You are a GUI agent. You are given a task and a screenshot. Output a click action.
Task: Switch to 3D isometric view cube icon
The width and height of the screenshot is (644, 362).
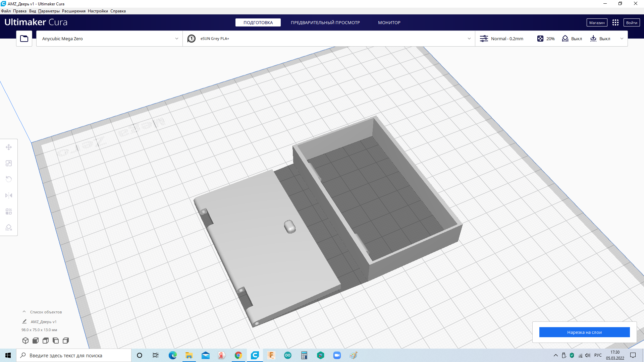[x=25, y=341]
